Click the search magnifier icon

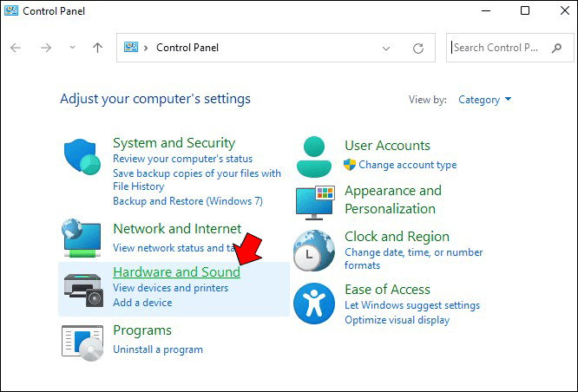click(556, 48)
